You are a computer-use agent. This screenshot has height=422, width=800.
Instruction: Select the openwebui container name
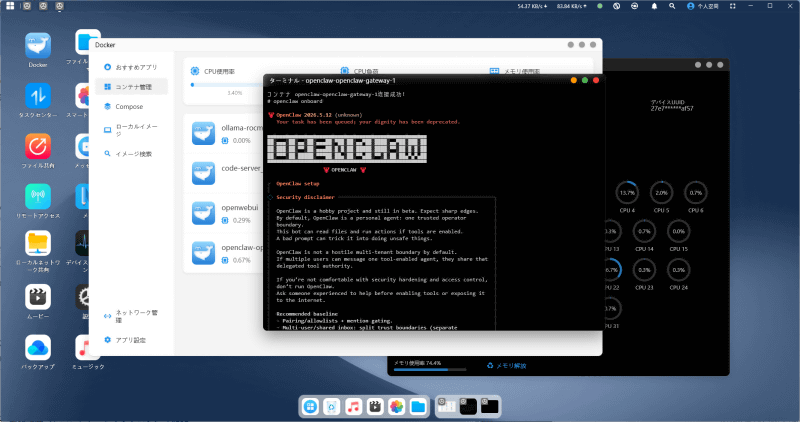point(240,208)
